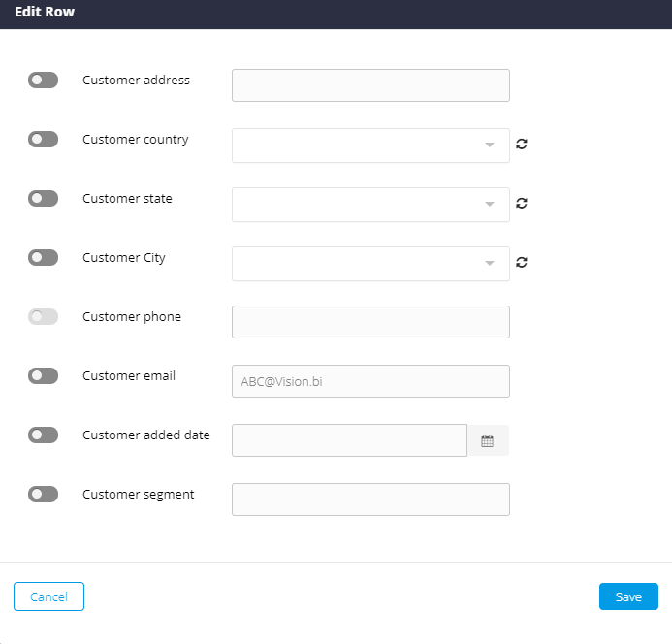The height and width of the screenshot is (644, 672).
Task: Toggle the Customer email switch
Action: (43, 376)
